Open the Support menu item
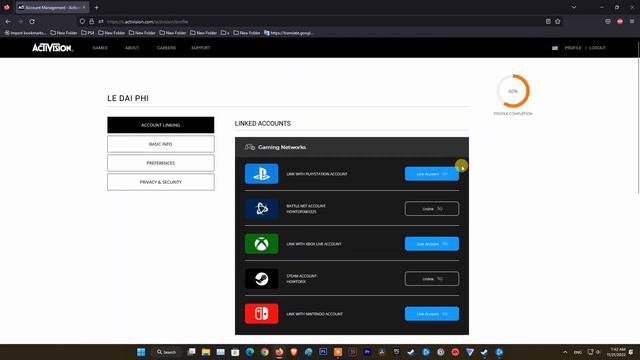The height and width of the screenshot is (360, 640). pos(201,48)
